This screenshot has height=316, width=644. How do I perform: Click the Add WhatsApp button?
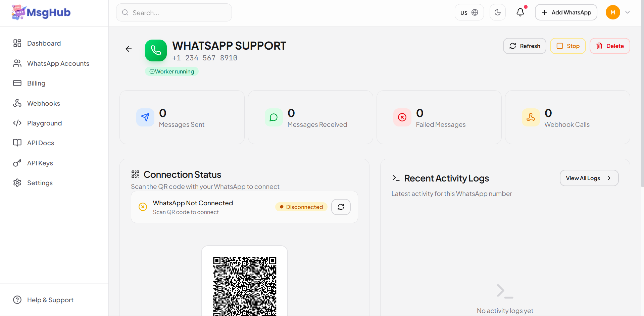566,12
